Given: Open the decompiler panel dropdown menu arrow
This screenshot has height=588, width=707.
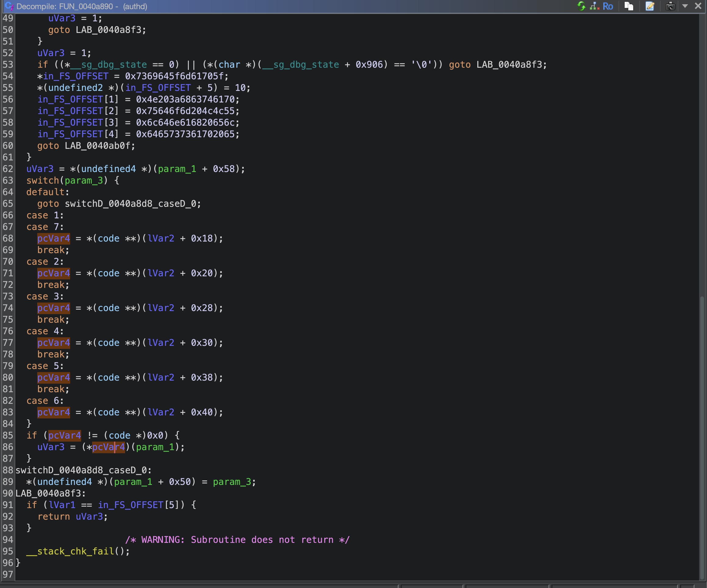Looking at the screenshot, I should tap(685, 6).
